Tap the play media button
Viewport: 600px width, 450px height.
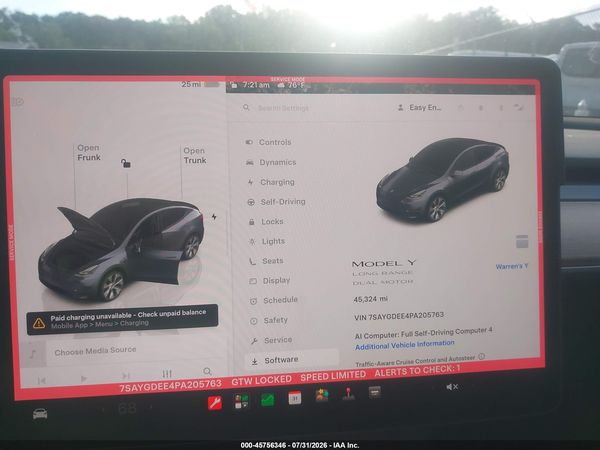(84, 378)
